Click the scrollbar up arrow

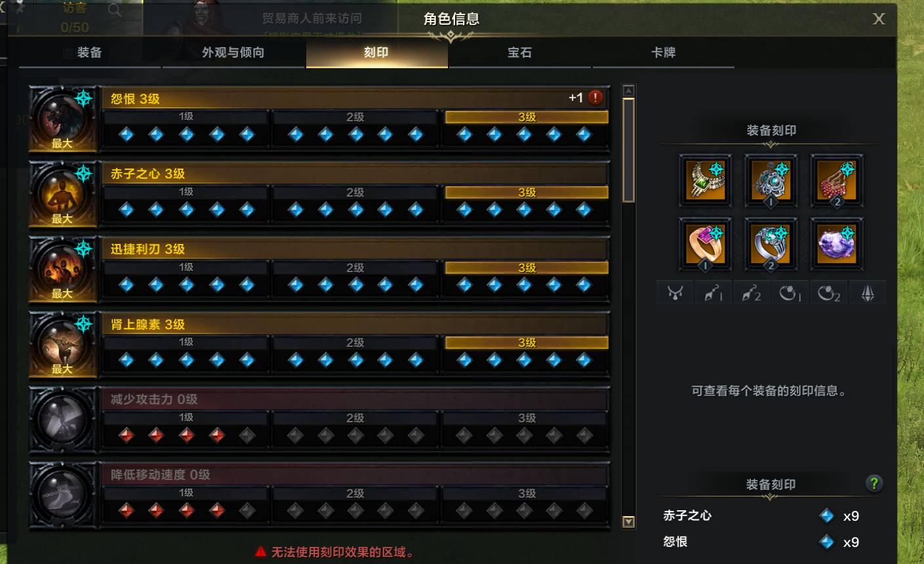click(x=628, y=91)
